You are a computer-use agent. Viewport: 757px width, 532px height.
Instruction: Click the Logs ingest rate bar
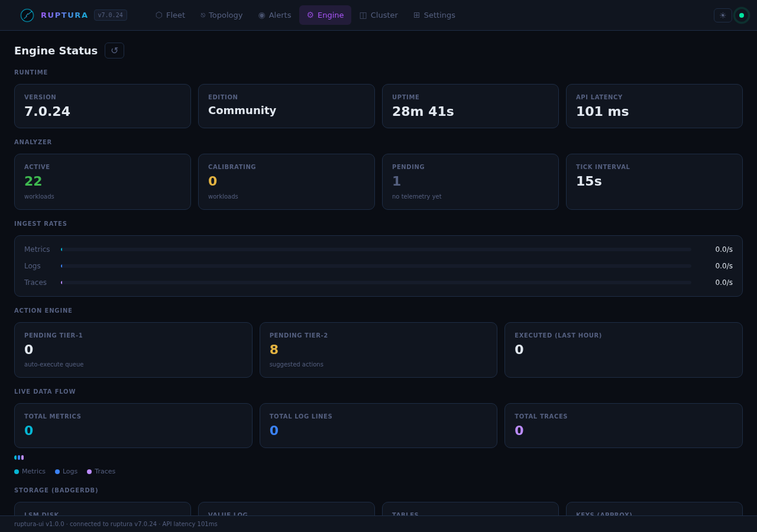pos(376,266)
